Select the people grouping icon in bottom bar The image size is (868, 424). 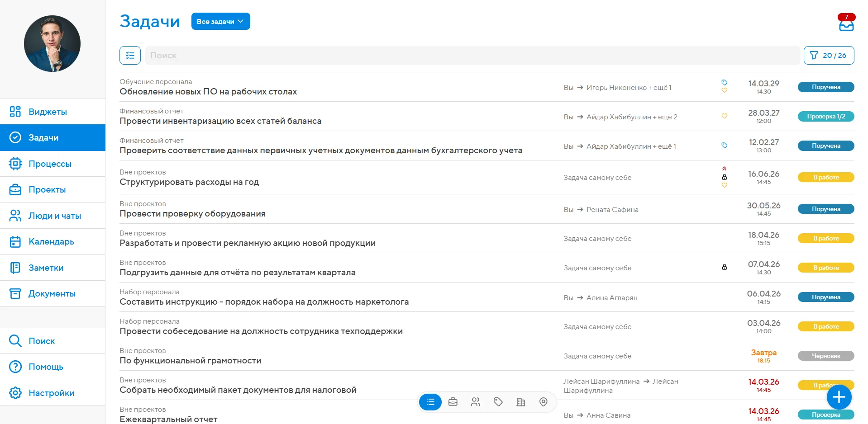(475, 402)
